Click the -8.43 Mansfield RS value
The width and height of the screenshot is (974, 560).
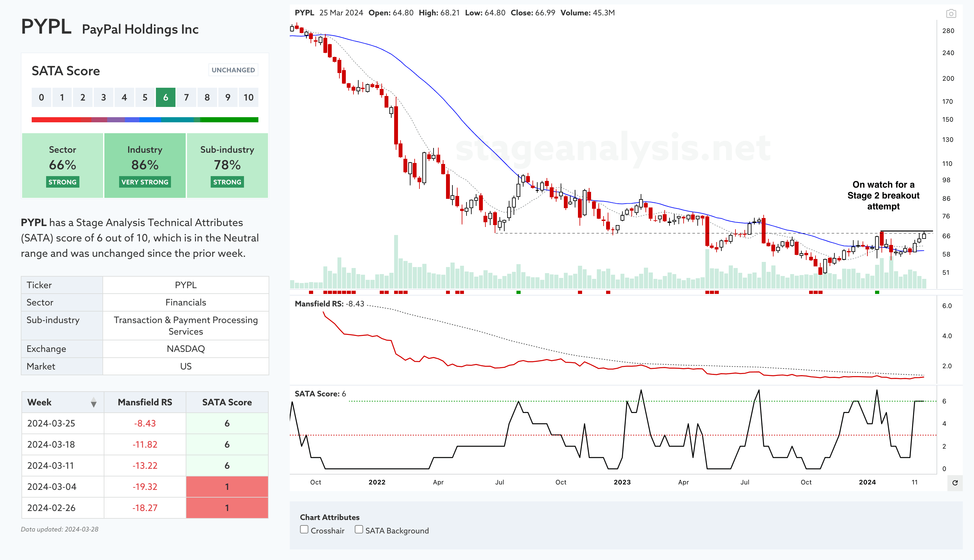(145, 424)
